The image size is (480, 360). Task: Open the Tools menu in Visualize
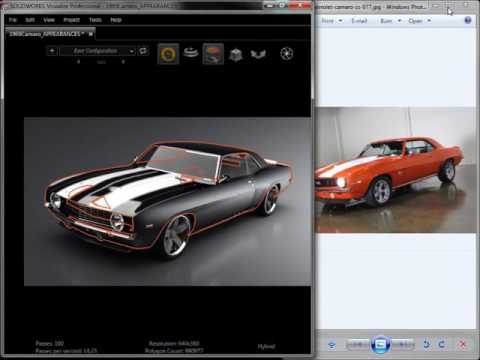[x=95, y=20]
